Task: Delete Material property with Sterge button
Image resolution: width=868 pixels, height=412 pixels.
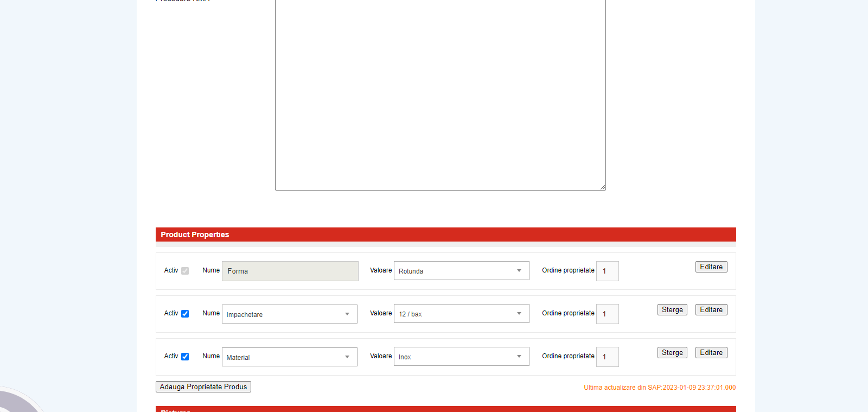Action: click(672, 353)
